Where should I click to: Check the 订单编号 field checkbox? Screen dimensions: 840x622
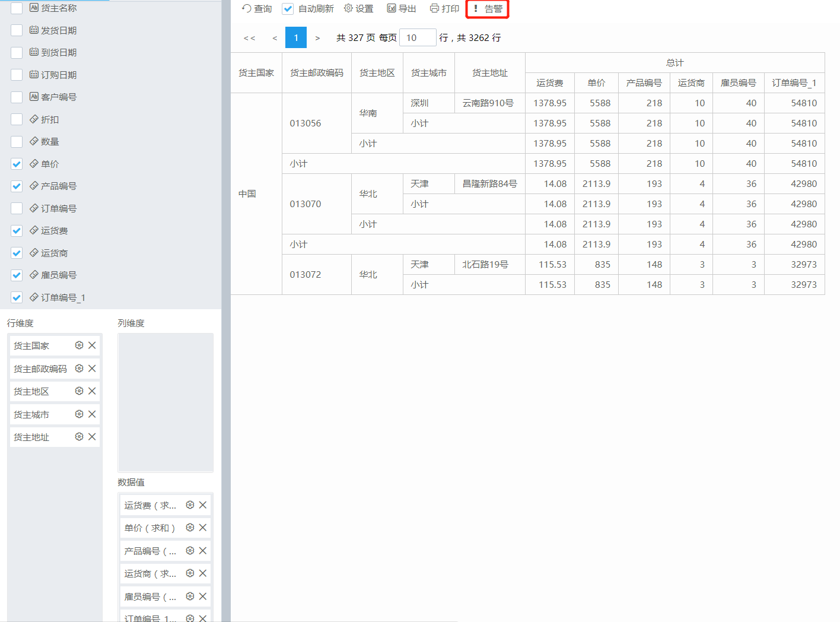(x=17, y=208)
